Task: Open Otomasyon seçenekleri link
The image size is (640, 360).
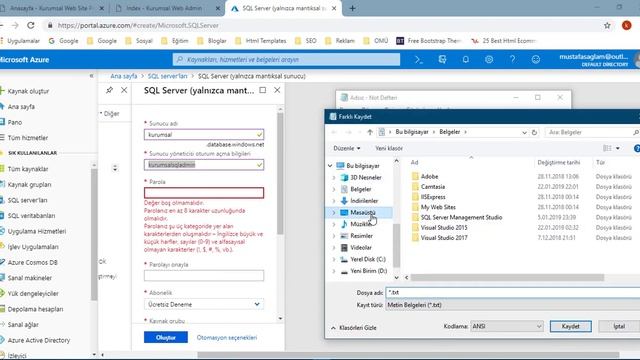Action: click(227, 338)
